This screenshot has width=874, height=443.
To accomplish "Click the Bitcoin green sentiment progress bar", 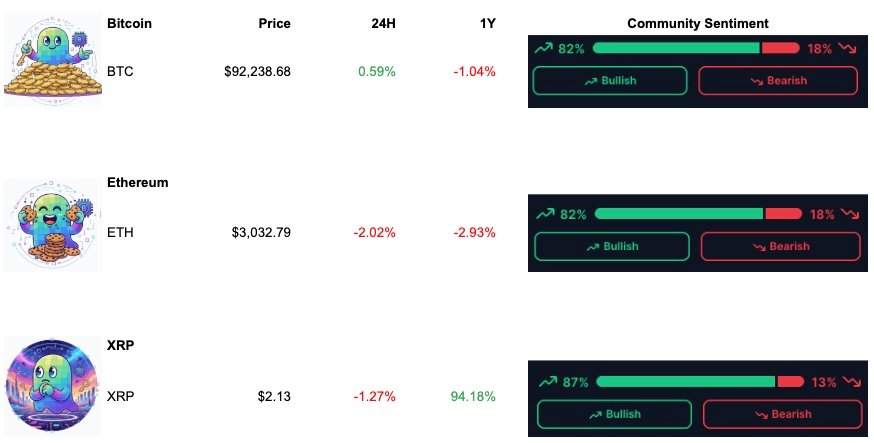I will [676, 48].
